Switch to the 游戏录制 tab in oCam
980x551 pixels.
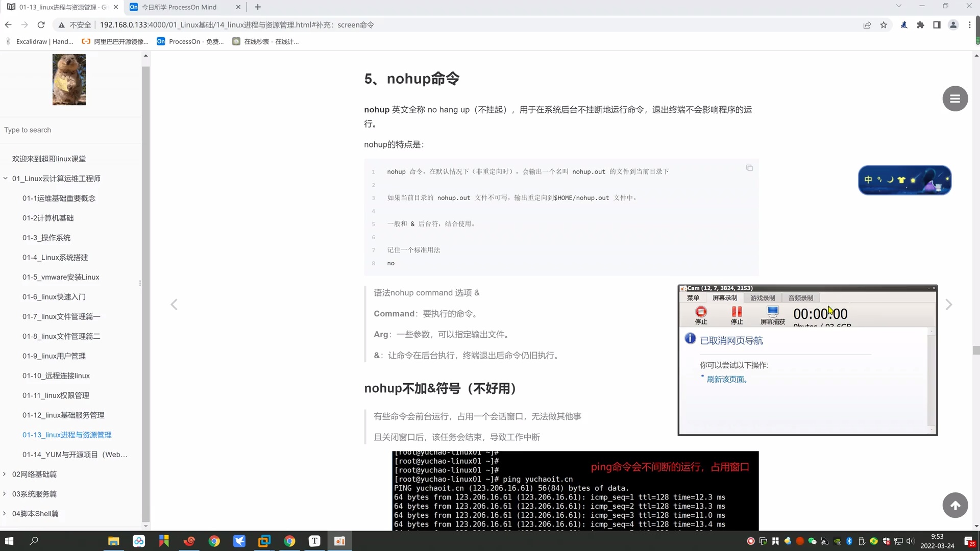[x=763, y=297]
